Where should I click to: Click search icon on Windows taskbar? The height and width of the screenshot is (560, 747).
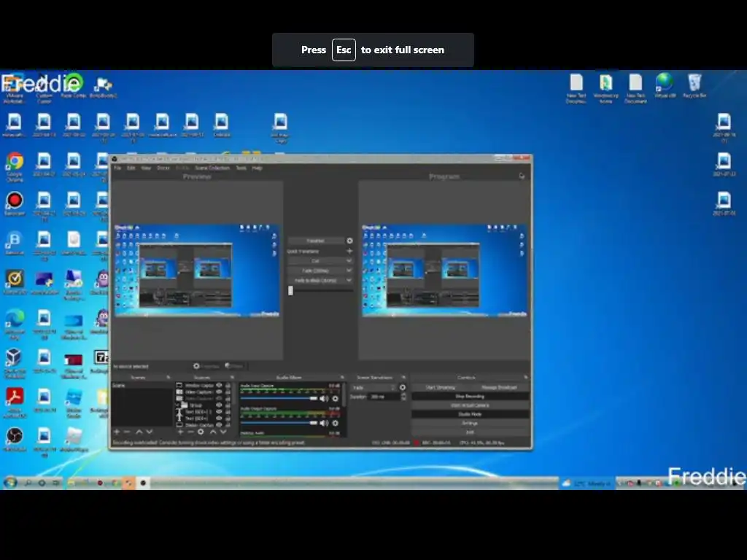tap(28, 483)
